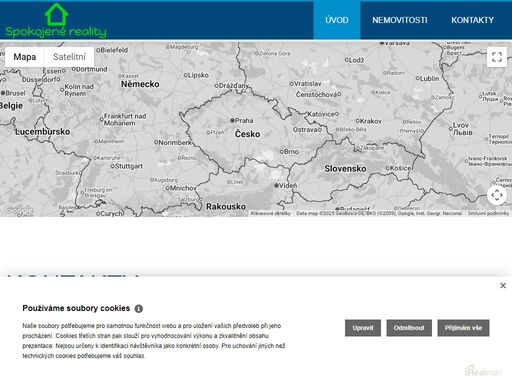This screenshot has height=384, width=512.
Task: Click the Používáme soubory cookies heading
Action: pos(76,308)
